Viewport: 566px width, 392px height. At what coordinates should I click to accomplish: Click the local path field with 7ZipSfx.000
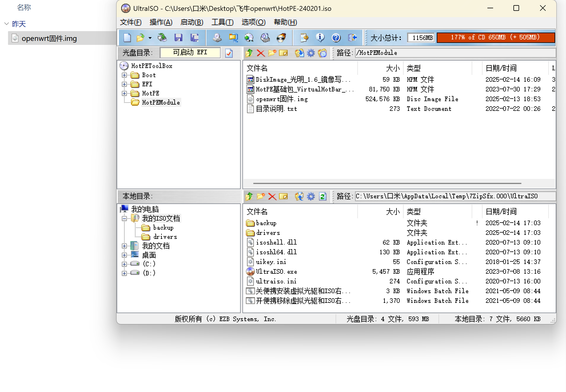click(x=455, y=196)
